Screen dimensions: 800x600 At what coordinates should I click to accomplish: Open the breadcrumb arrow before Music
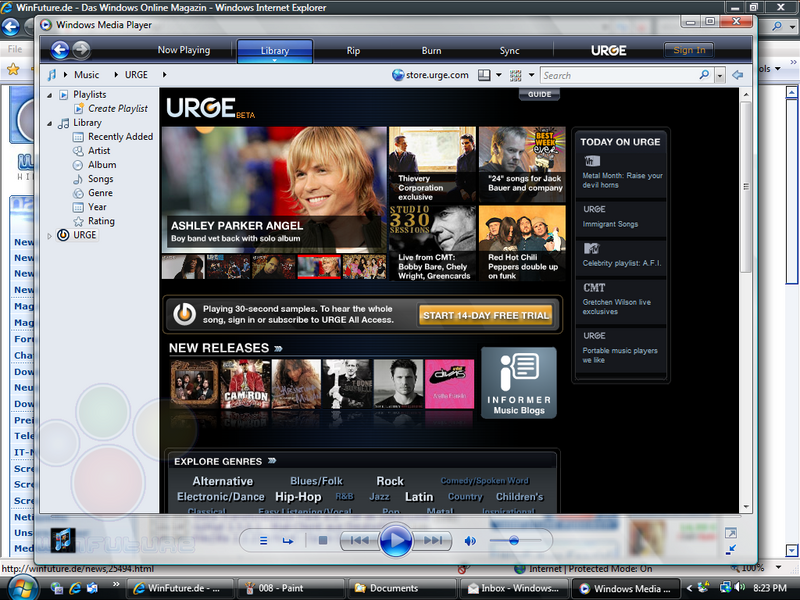point(65,75)
